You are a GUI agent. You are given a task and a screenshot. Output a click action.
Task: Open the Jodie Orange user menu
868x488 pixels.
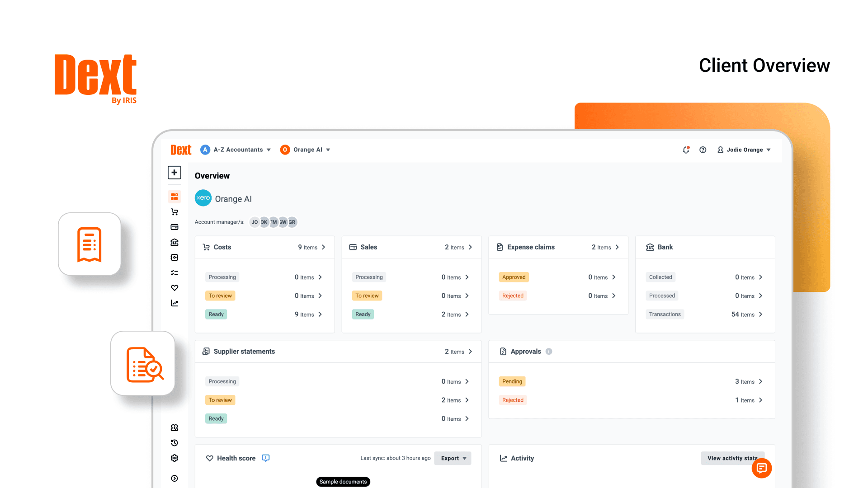[x=744, y=150]
